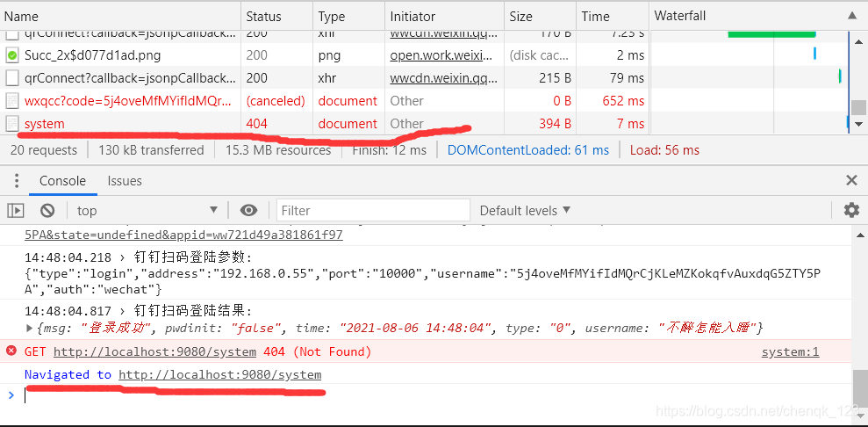This screenshot has width=868, height=427.
Task: Click the wxqcc request document icon
Action: tap(11, 101)
